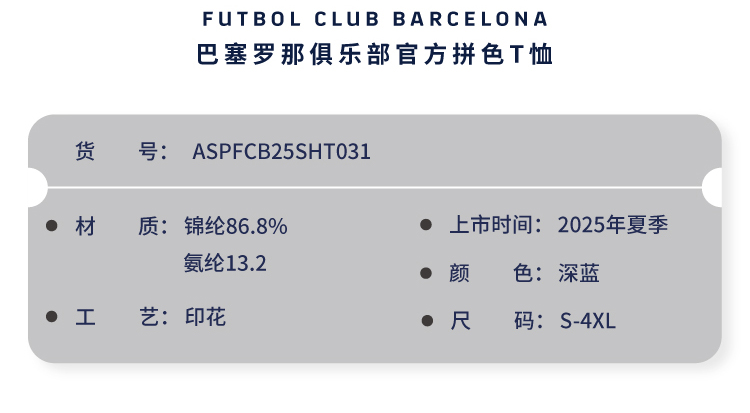Click the left semicircle notch of the ticket
The height and width of the screenshot is (413, 750).
35,187
